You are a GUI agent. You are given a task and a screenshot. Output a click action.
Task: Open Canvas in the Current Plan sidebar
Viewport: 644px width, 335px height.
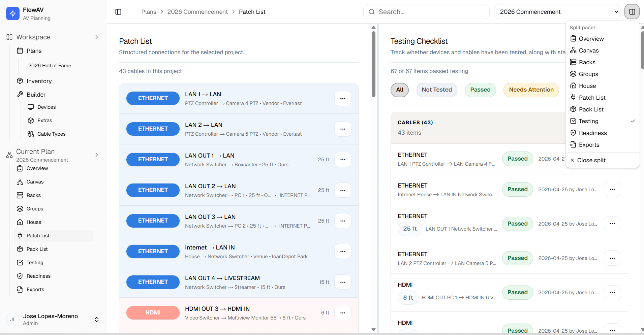click(x=35, y=182)
